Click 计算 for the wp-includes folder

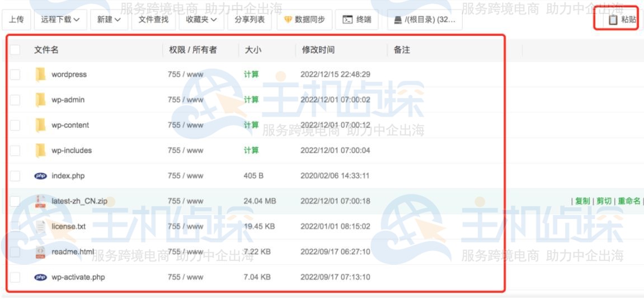pyautogui.click(x=251, y=151)
